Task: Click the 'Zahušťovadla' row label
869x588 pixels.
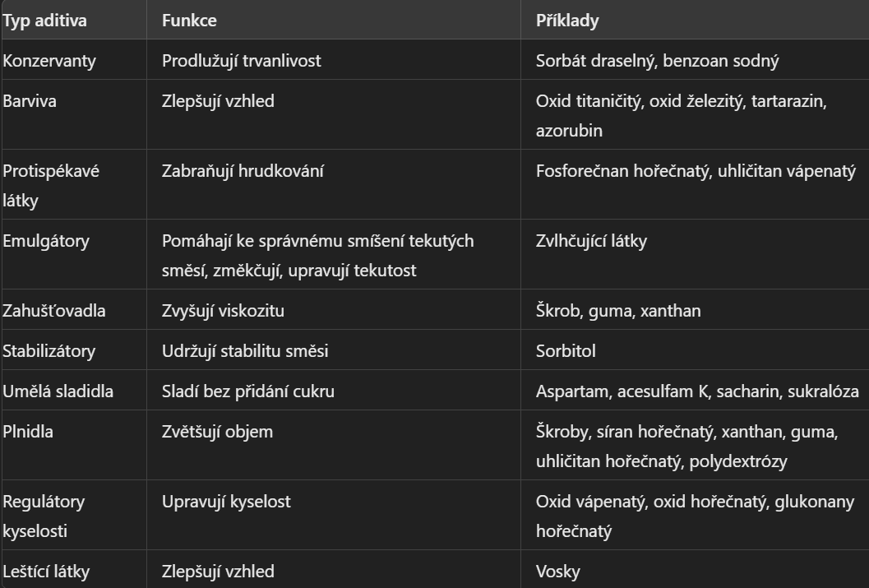Action: [53, 310]
